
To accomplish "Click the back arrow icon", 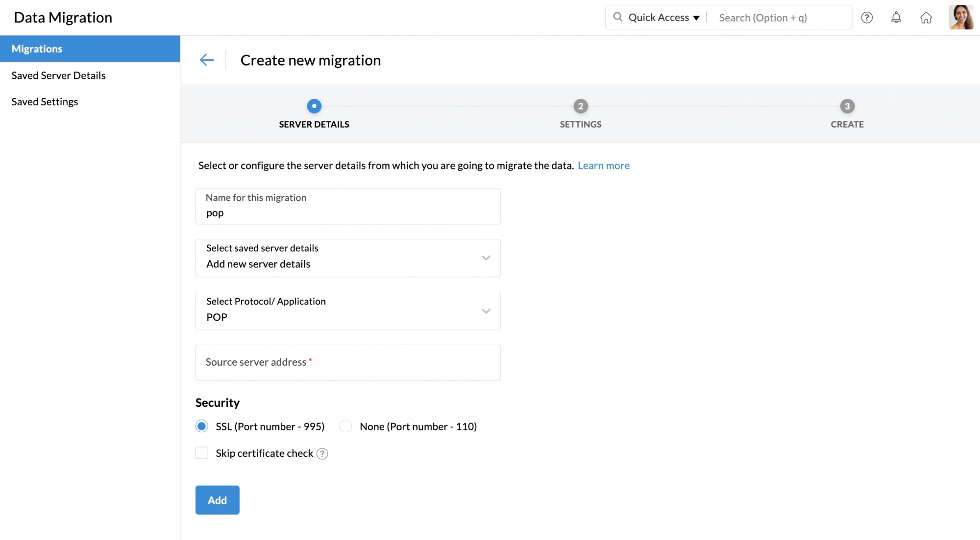I will [207, 60].
